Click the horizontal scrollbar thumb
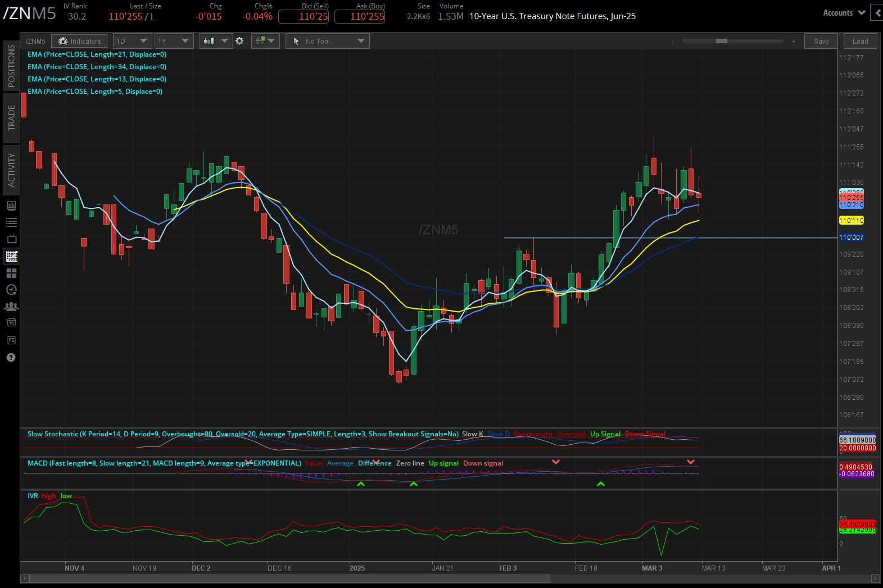This screenshot has width=883, height=588. click(x=289, y=578)
